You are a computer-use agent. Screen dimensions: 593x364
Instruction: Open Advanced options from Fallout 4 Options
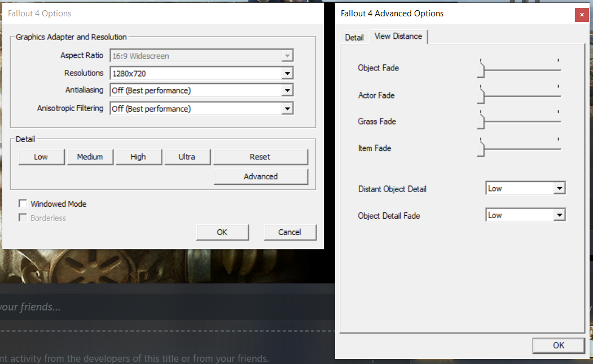click(261, 176)
